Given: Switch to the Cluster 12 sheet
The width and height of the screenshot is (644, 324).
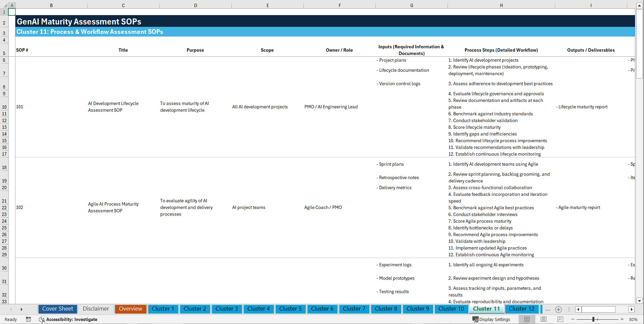Looking at the screenshot, I should point(522,309).
